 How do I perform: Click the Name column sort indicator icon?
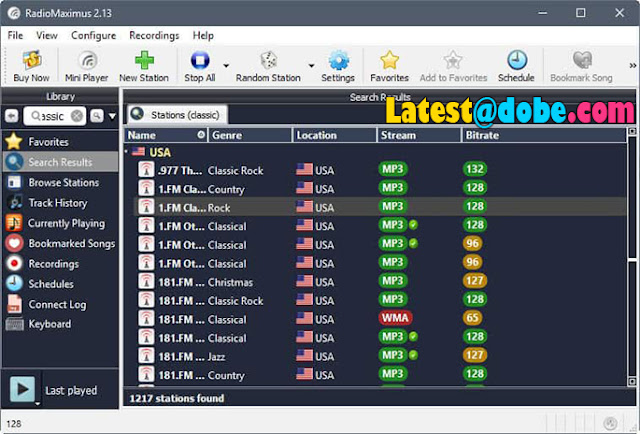pos(201,134)
